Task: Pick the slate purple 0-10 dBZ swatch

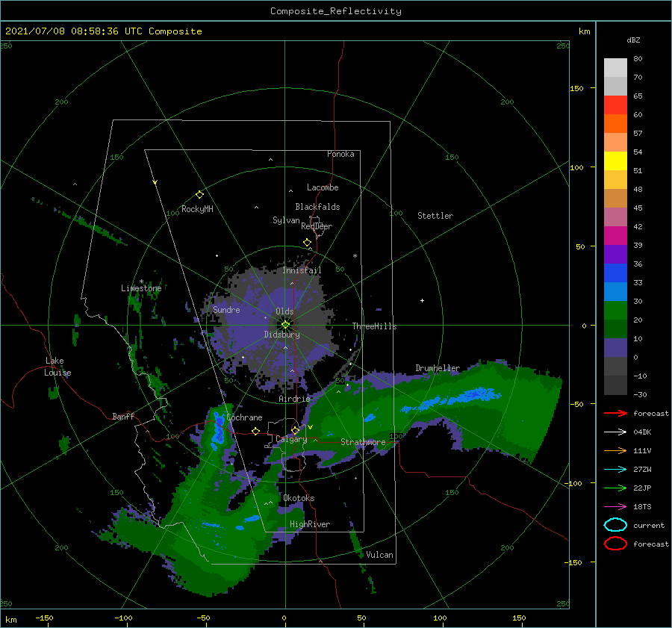Action: [x=615, y=348]
